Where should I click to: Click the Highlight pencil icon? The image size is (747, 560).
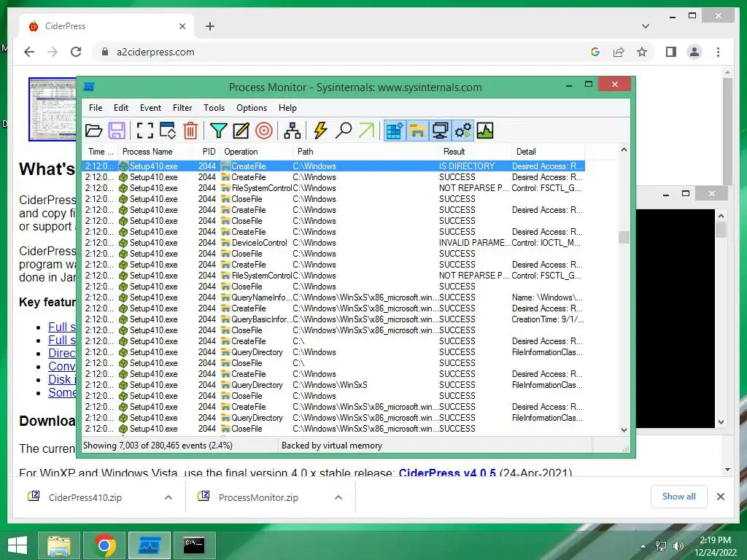click(x=241, y=131)
